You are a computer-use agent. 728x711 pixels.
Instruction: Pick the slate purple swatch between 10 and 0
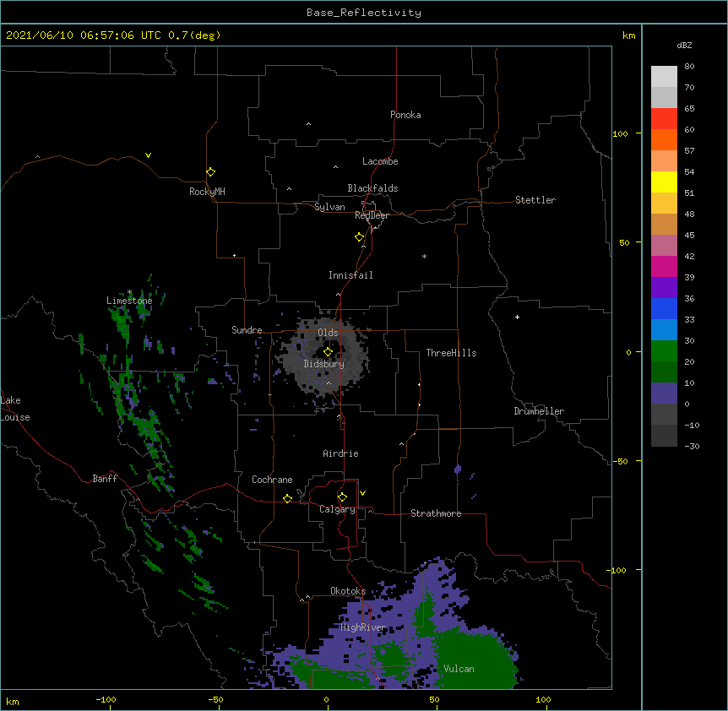coord(664,393)
